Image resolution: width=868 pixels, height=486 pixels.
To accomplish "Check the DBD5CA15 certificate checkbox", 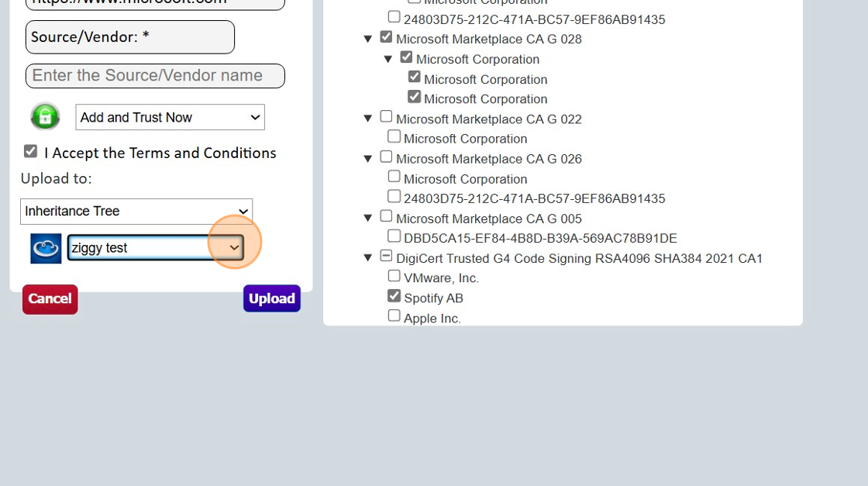I will [394, 235].
